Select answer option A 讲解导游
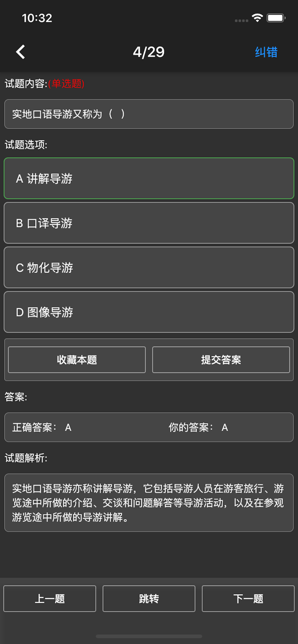This screenshot has height=644, width=298. click(149, 179)
